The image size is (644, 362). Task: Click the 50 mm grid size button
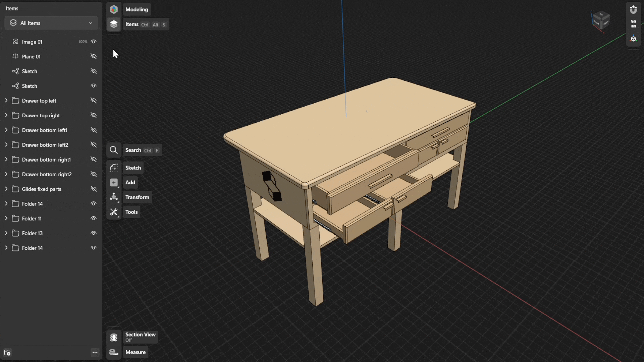click(x=633, y=23)
